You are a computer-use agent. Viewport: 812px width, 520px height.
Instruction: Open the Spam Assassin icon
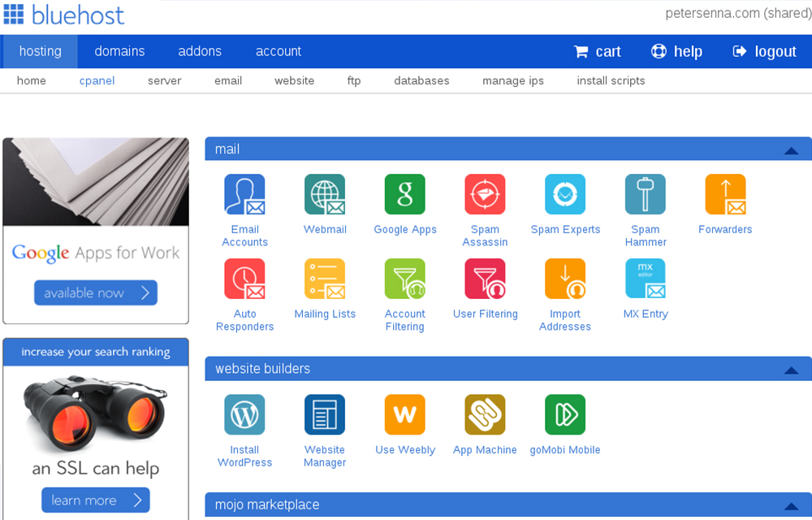(485, 194)
